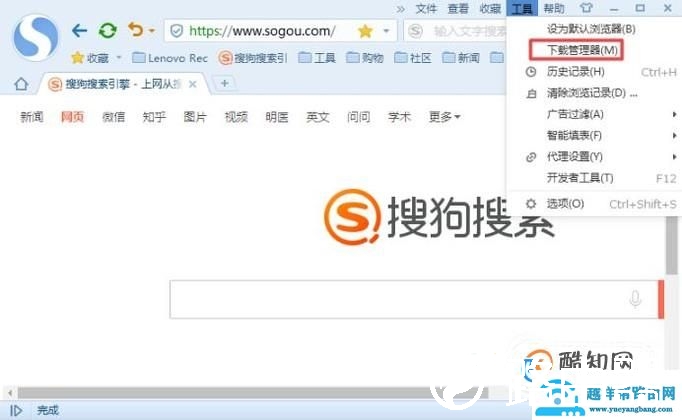Click the horizontal scrollbar left arrow

pyautogui.click(x=10, y=393)
